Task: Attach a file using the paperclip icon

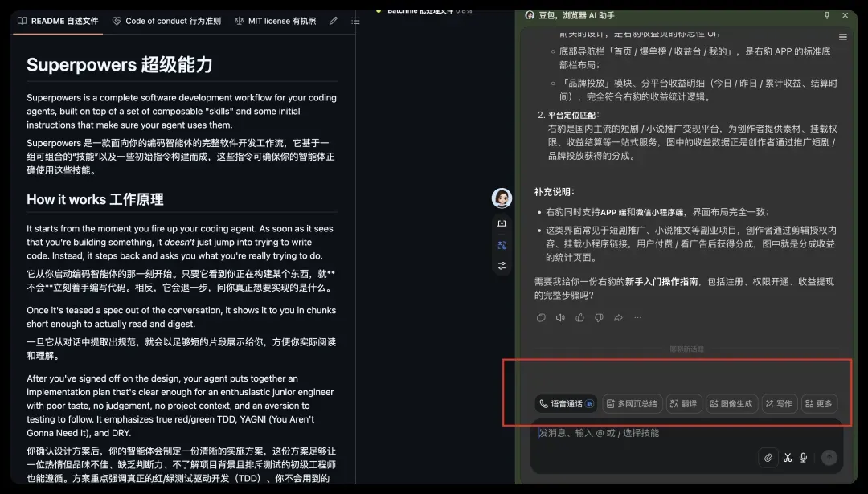Action: click(768, 458)
